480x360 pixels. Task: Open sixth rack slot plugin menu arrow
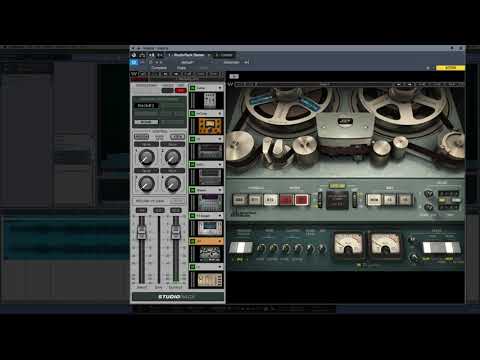coord(220,216)
